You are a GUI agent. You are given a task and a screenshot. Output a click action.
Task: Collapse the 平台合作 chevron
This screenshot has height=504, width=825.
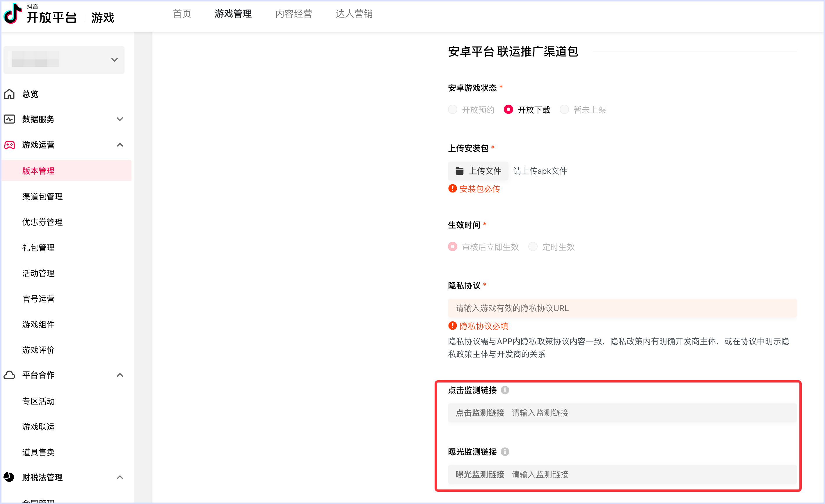click(120, 375)
